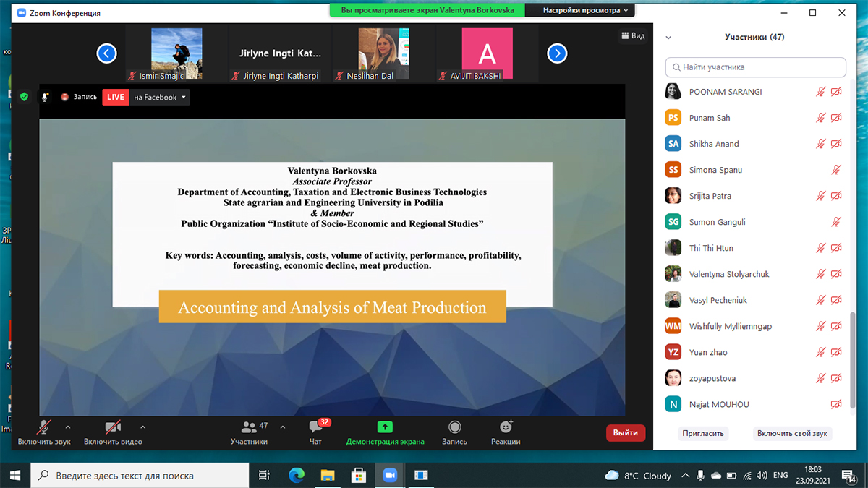Unmute microphone using the sound toggle
Screen dimensions: 868x488
[x=44, y=428]
